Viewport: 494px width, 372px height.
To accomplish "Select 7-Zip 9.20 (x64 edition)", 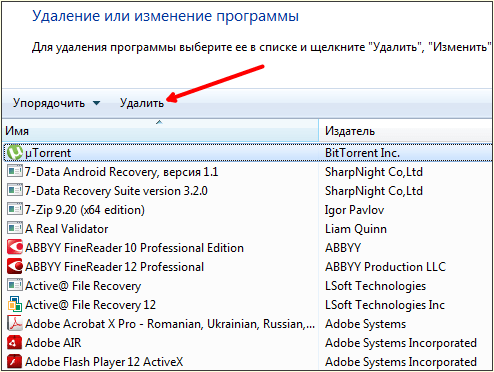I will click(85, 210).
